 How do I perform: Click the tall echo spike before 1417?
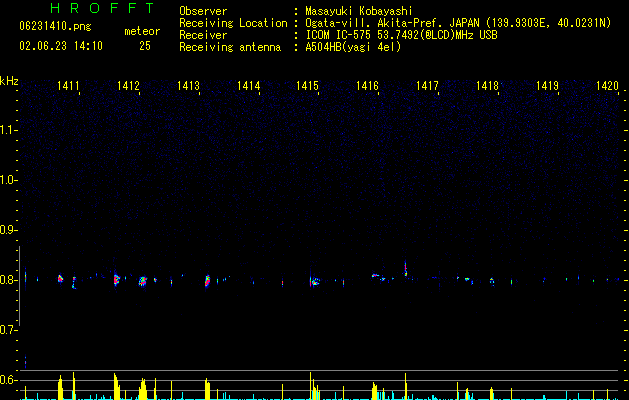pyautogui.click(x=406, y=269)
